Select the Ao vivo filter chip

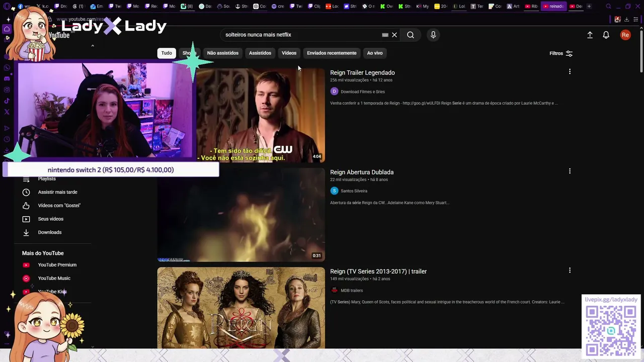point(375,53)
